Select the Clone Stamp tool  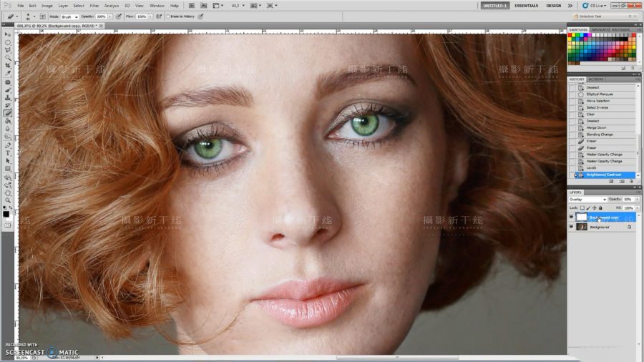coord(8,98)
